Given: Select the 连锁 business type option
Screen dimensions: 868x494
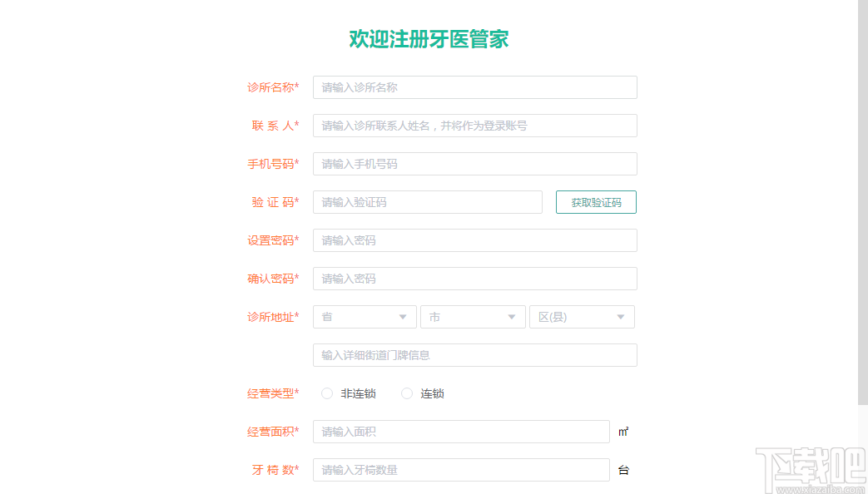Looking at the screenshot, I should [x=406, y=393].
